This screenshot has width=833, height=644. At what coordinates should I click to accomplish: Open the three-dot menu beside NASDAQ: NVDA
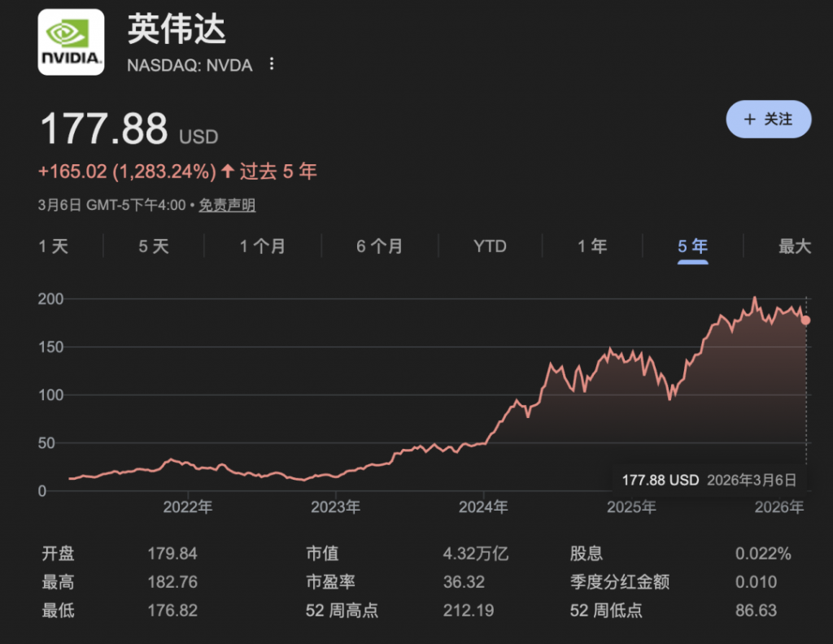pyautogui.click(x=273, y=65)
